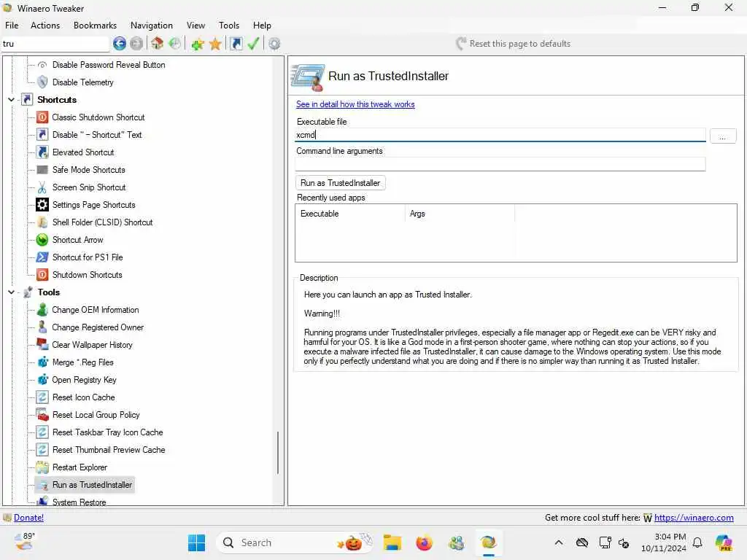The image size is (747, 560).
Task: Open notifications bell in system tray
Action: click(x=697, y=542)
